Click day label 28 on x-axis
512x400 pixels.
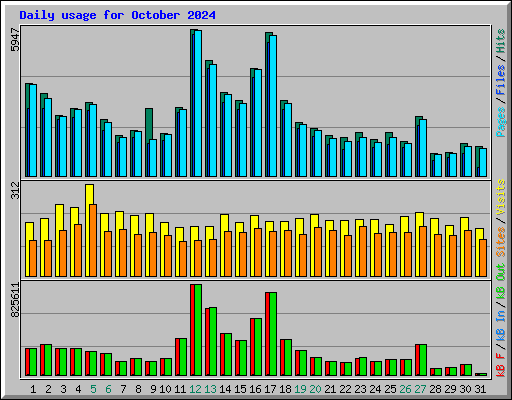[x=435, y=389]
